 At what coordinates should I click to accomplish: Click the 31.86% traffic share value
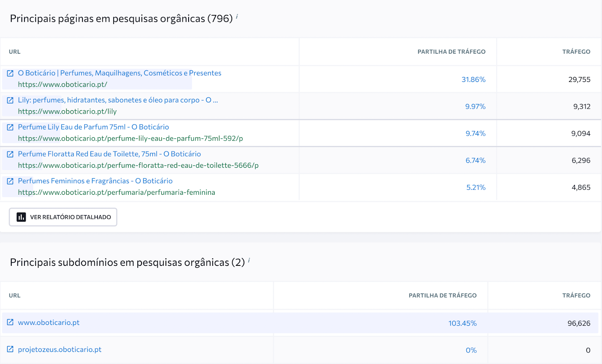coord(473,79)
